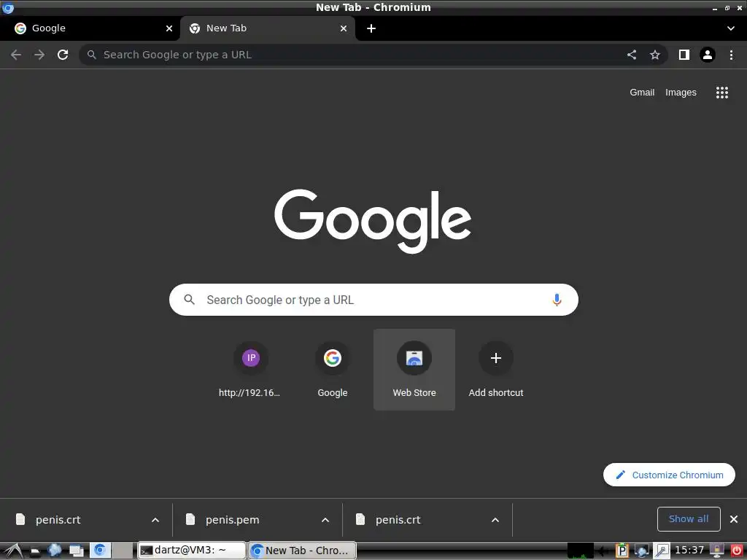Switch to dartz@VM3 terminal window
Image resolution: width=747 pixels, height=560 pixels.
(x=192, y=551)
